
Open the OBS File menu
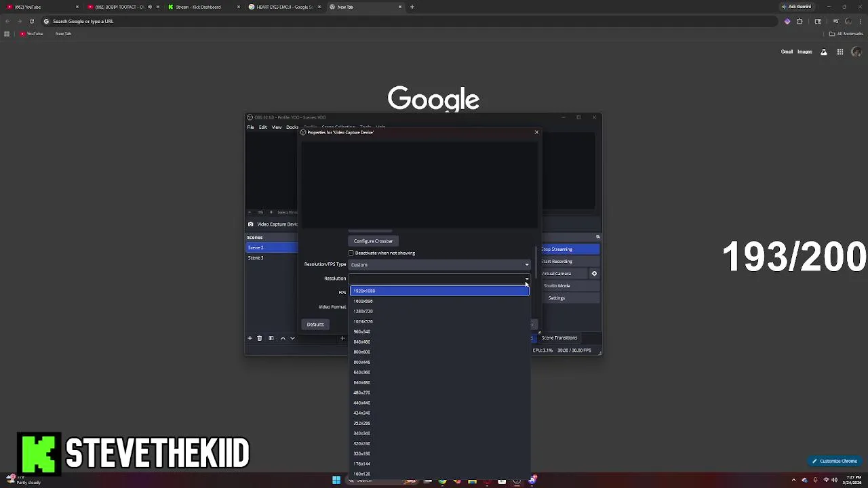click(250, 127)
